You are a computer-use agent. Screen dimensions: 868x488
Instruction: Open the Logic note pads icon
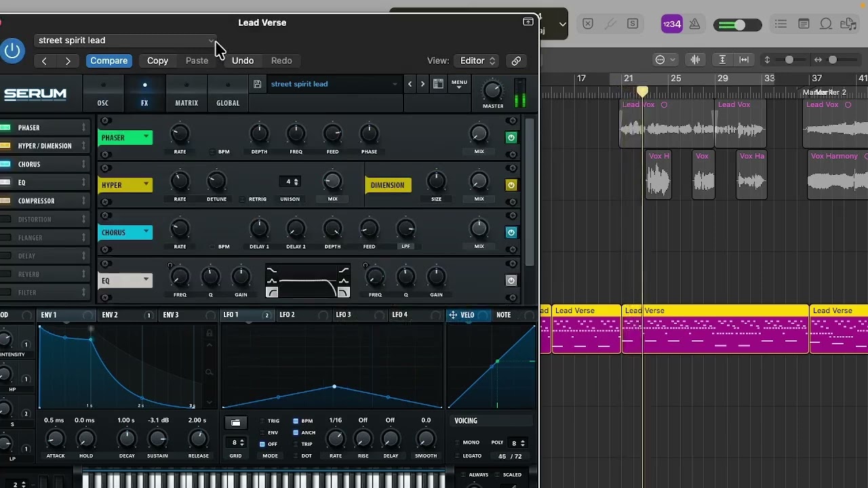coord(804,24)
